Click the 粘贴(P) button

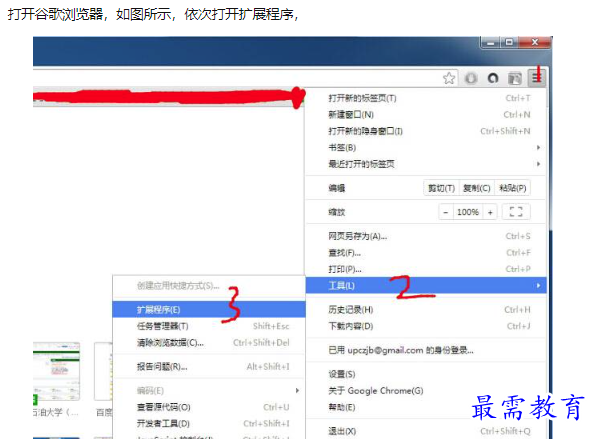pos(512,188)
